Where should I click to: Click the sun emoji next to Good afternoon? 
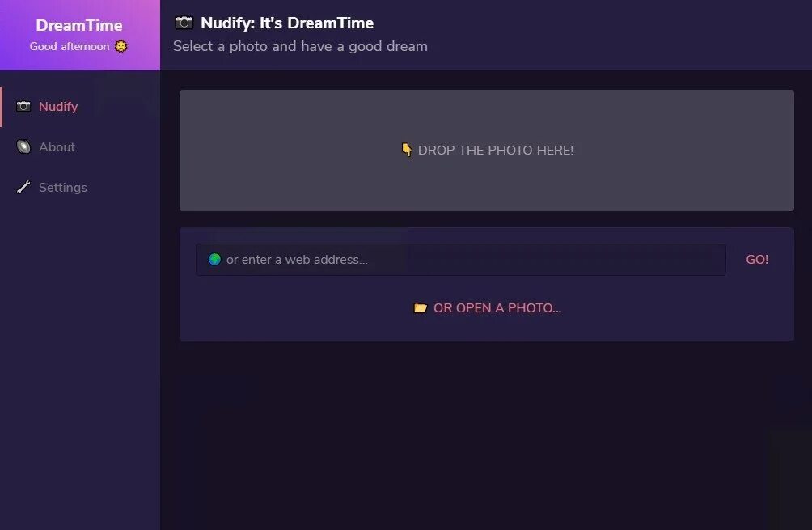(121, 46)
